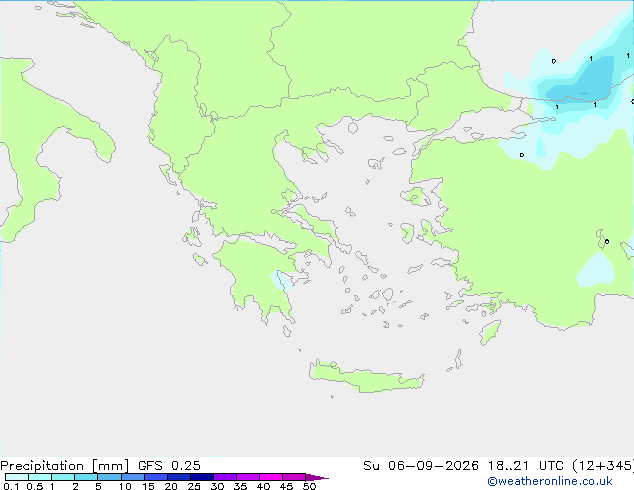Select the 5–10 mm legend color box
This screenshot has width=634, height=490.
(x=109, y=477)
